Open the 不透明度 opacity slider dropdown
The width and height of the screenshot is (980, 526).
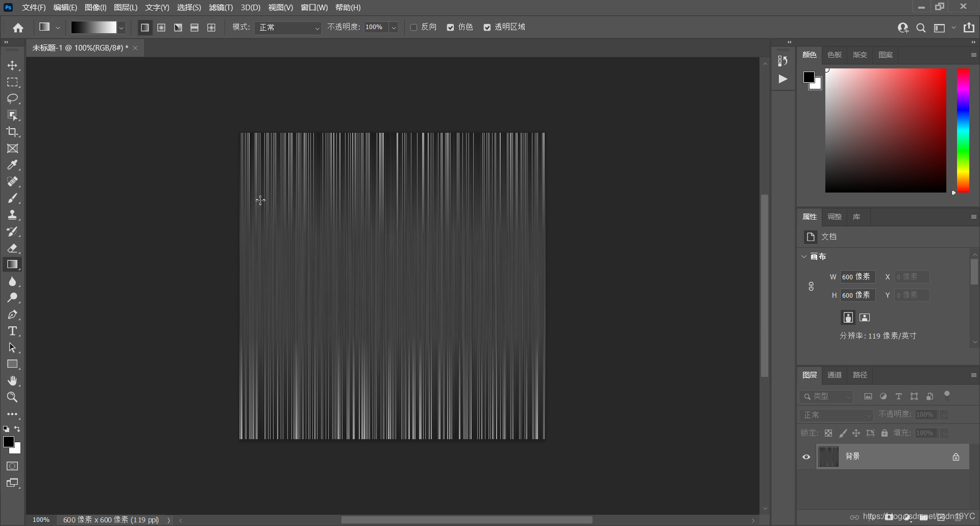tap(394, 28)
